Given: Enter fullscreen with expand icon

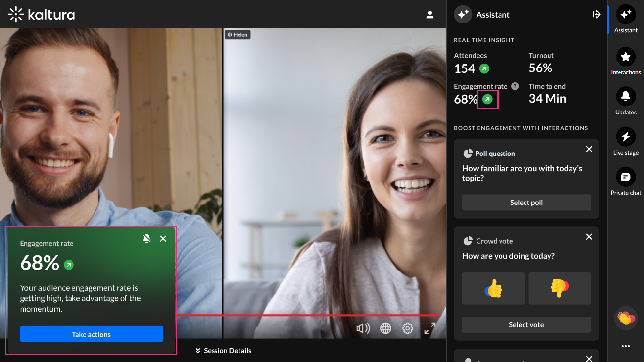Looking at the screenshot, I should [x=430, y=328].
